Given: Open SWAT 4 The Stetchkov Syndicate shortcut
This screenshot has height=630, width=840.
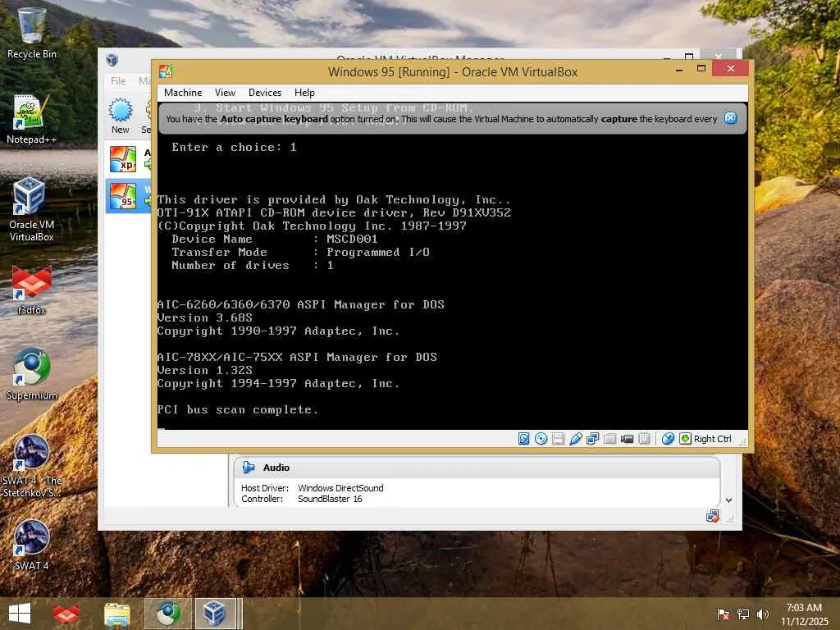Looking at the screenshot, I should coord(32,466).
